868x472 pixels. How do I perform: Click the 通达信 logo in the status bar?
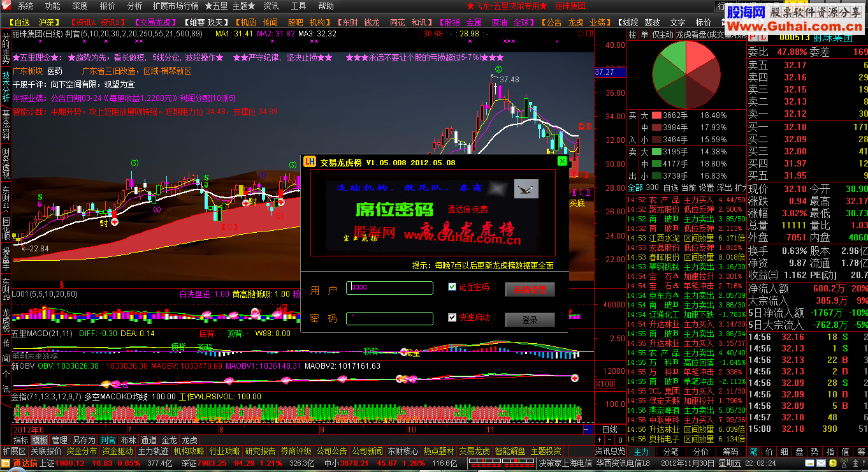pos(25,462)
